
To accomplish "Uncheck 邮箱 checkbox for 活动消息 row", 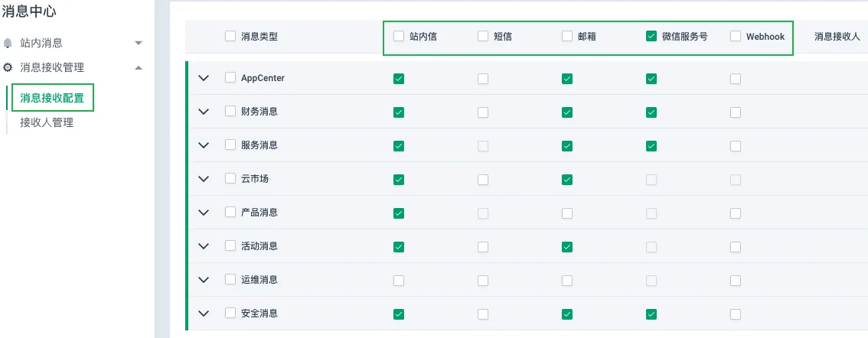I will point(567,247).
